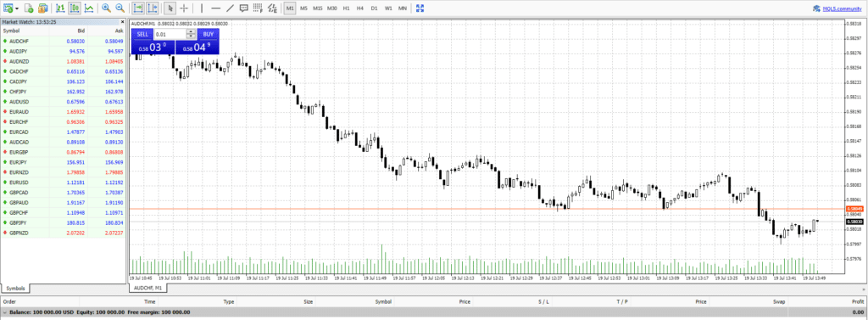Click the sell price 0.58 03 panel

153,48
